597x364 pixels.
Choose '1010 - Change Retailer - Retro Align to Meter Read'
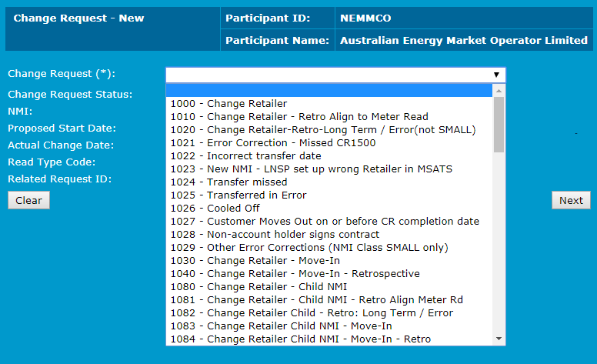click(x=299, y=116)
